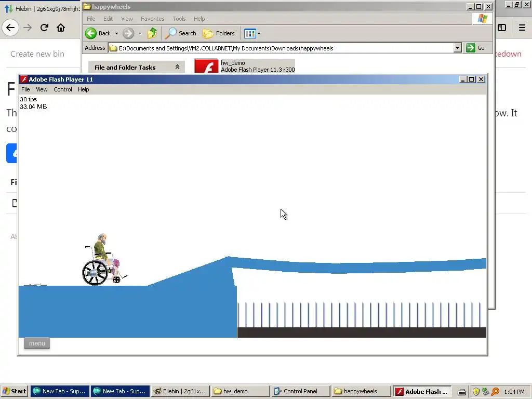Viewport: 532px width, 399px height.
Task: Click hw_demo file name text
Action: click(233, 63)
